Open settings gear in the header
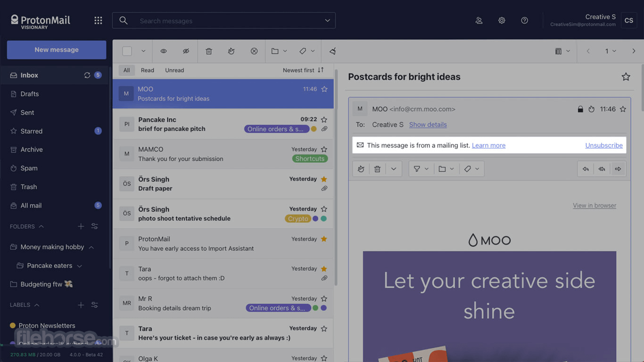Image resolution: width=644 pixels, height=362 pixels. tap(502, 20)
